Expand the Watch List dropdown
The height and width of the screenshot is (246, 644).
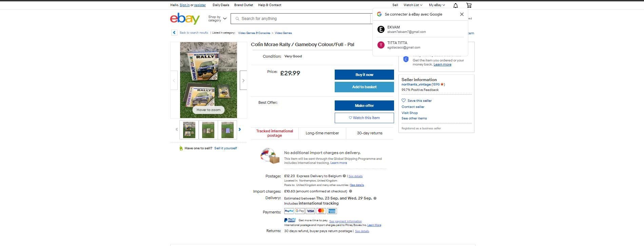tap(413, 5)
